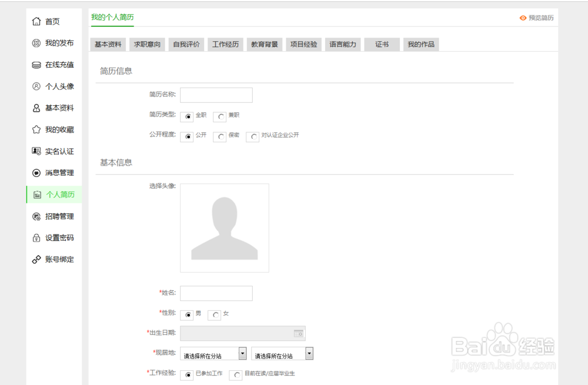588x385 pixels.
Task: Select the 兼职 part-time resume type
Action: [219, 116]
